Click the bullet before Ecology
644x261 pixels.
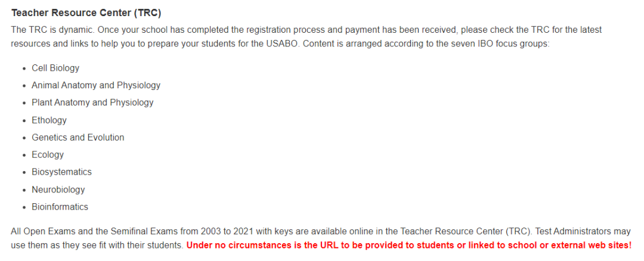24,155
